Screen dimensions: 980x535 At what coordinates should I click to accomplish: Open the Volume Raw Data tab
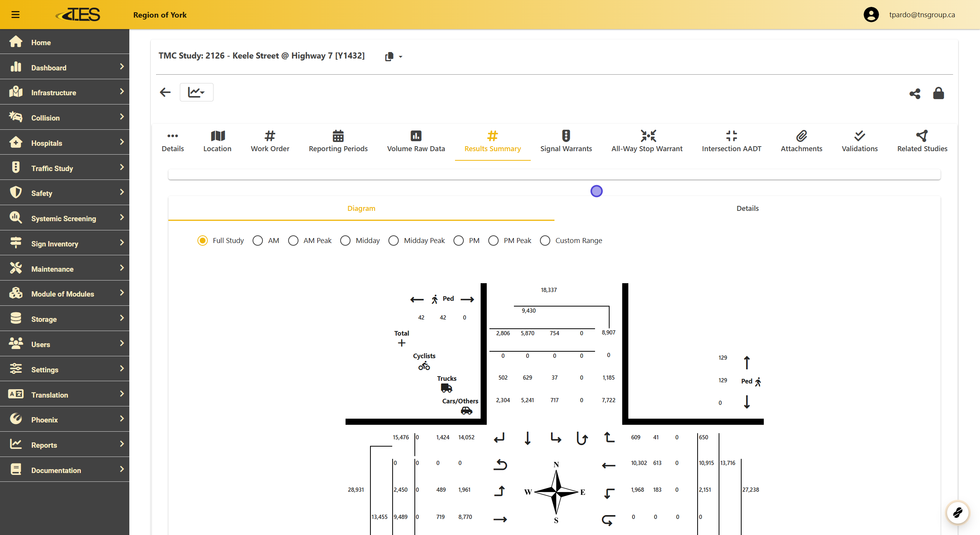[416, 141]
